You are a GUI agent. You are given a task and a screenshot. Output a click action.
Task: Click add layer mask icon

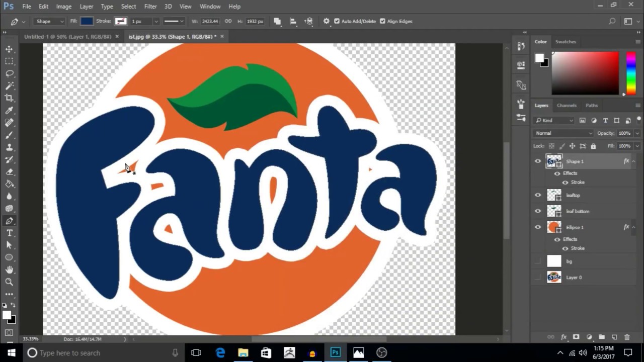coord(576,337)
